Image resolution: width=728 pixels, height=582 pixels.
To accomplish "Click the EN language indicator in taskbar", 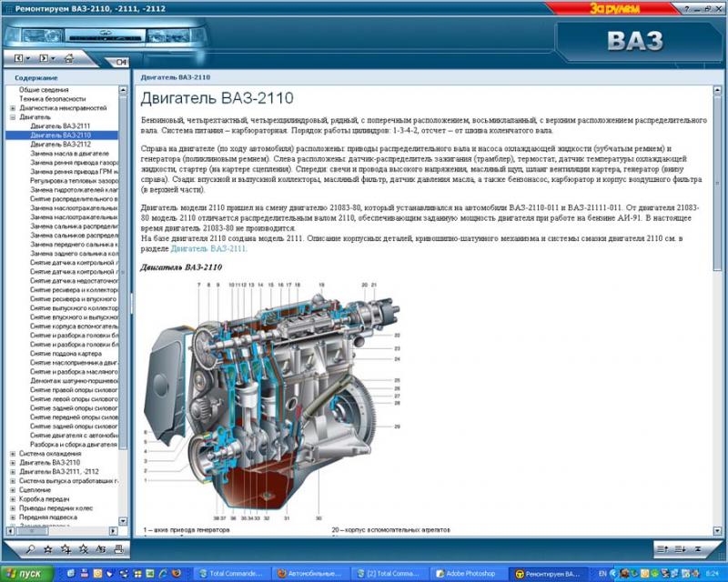I will pyautogui.click(x=602, y=574).
